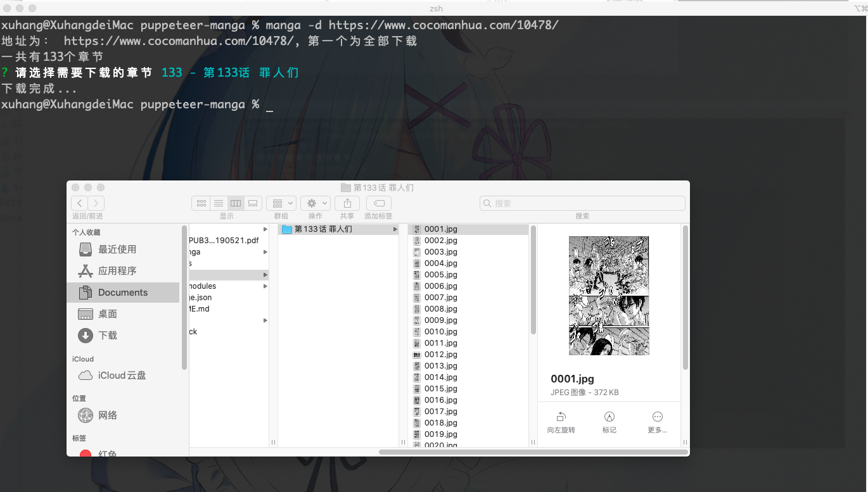Select file 0015.jpg
Screen dimensions: 868x492
468,389
